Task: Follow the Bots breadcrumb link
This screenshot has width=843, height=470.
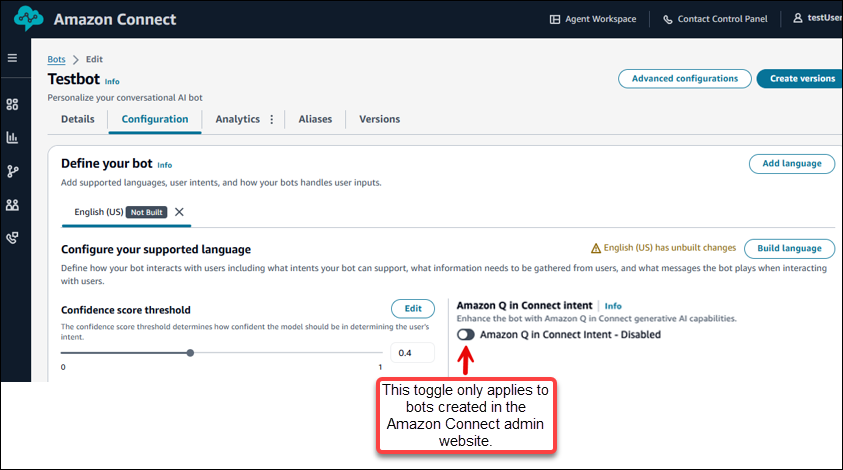Action: [x=56, y=60]
